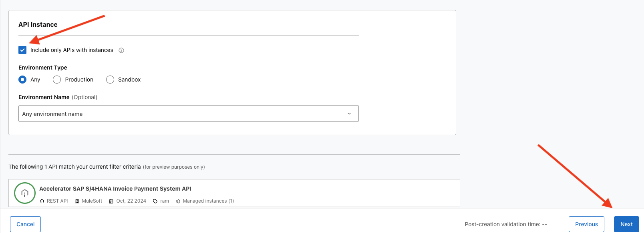Click the green circular API asset icon
Viewport: 644px width, 233px height.
25,193
